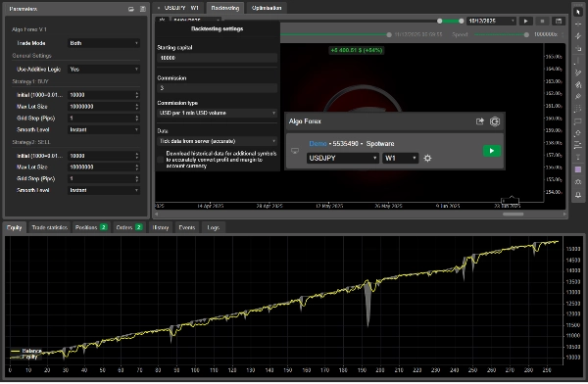The width and height of the screenshot is (588, 384).
Task: Click the text label tool in toolbar
Action: point(578,158)
